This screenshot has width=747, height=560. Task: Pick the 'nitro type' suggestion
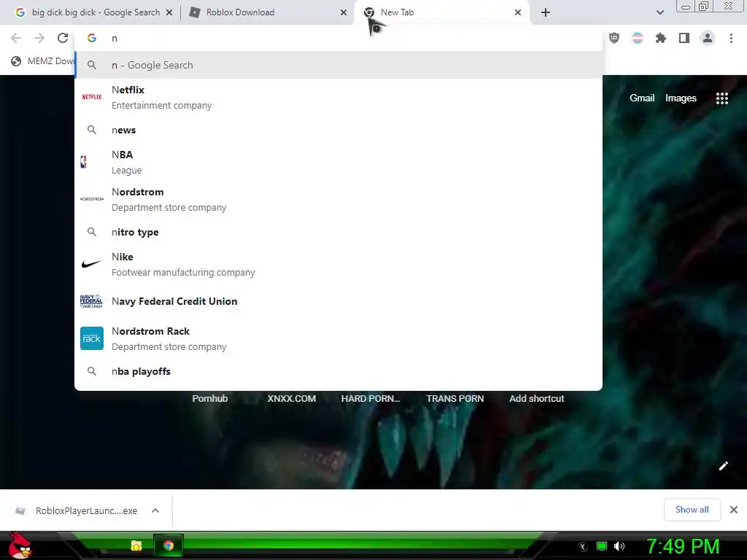(338, 232)
